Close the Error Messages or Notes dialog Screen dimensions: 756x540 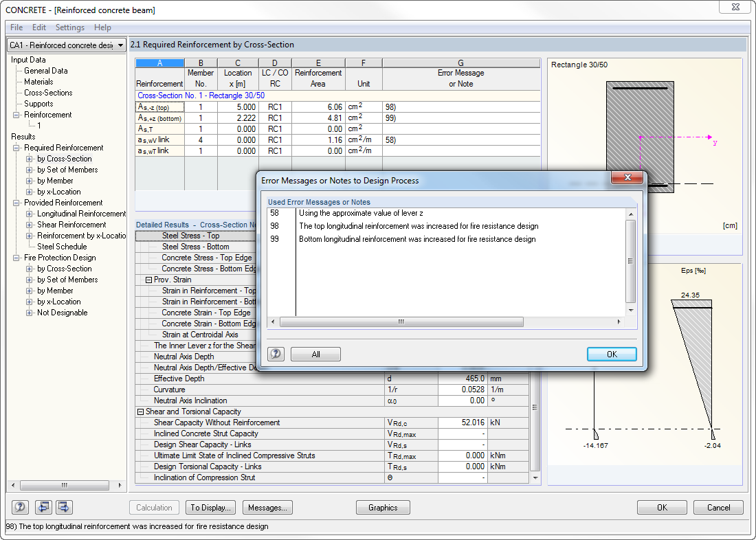pyautogui.click(x=627, y=177)
